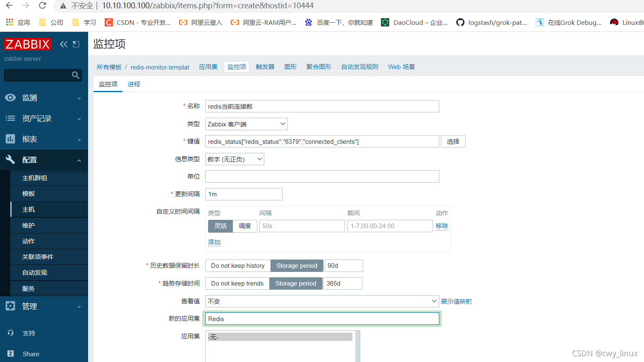Open 图形 in template navigation
This screenshot has width=644, height=362.
click(x=290, y=67)
